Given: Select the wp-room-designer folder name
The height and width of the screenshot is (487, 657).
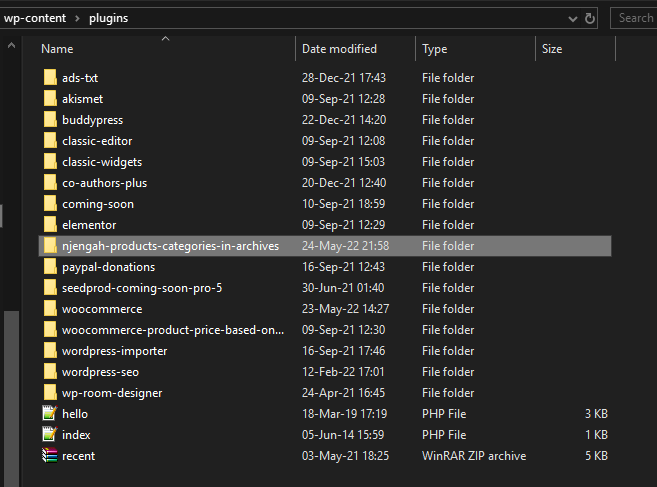Looking at the screenshot, I should pyautogui.click(x=112, y=393).
